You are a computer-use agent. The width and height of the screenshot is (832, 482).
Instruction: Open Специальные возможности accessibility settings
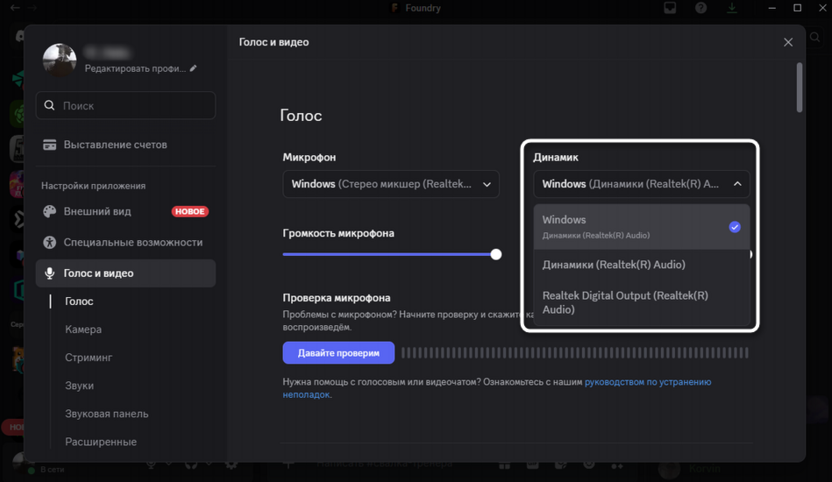[x=126, y=242]
